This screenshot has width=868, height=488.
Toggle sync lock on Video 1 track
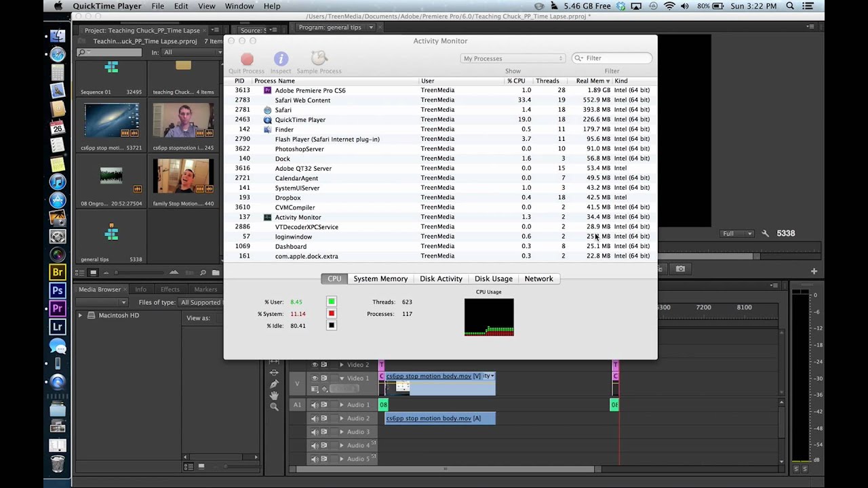point(324,378)
